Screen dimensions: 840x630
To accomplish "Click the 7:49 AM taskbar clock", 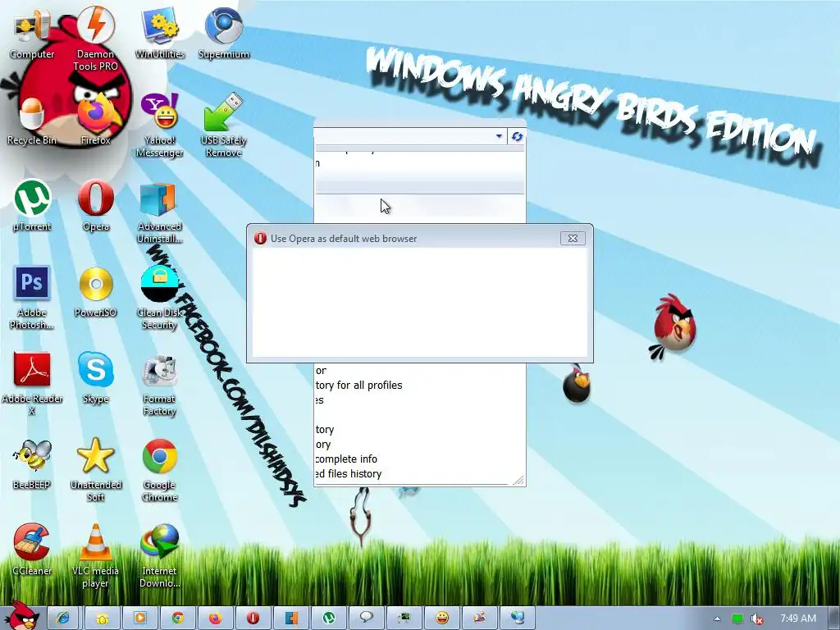I will [797, 619].
